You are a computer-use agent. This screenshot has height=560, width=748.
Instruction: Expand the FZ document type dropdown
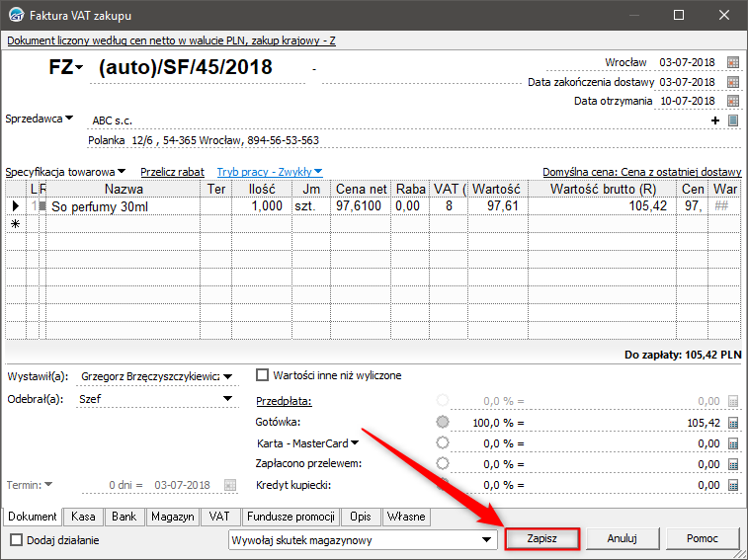[x=79, y=68]
